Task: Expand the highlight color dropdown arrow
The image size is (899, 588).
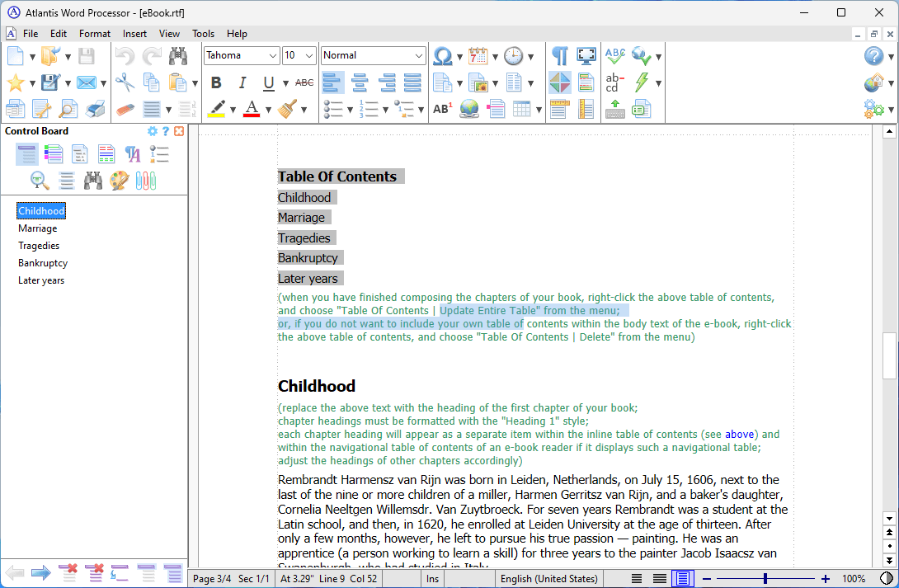Action: (233, 110)
